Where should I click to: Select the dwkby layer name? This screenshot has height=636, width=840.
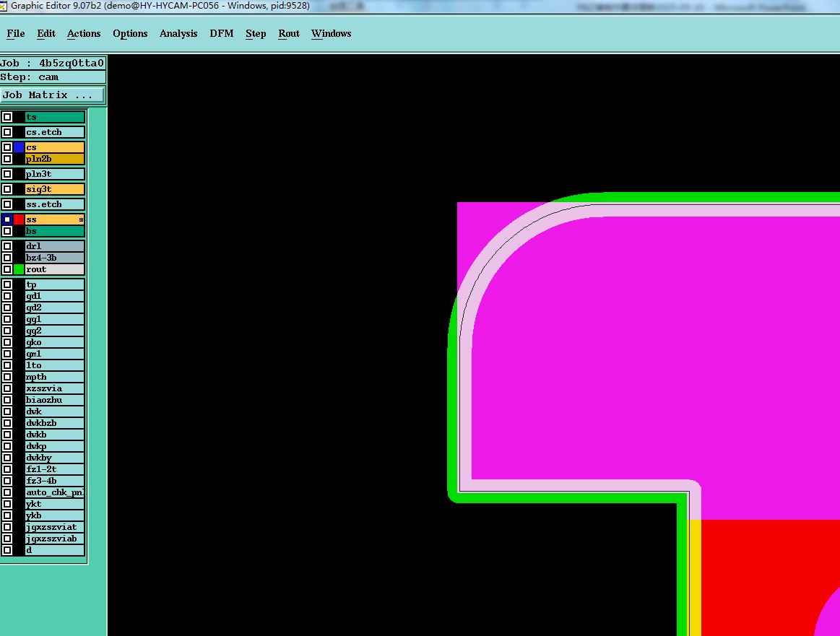click(x=55, y=457)
